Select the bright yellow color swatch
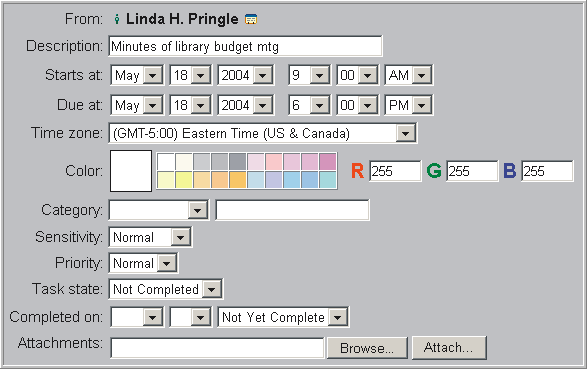The height and width of the screenshot is (369, 587). point(184,180)
